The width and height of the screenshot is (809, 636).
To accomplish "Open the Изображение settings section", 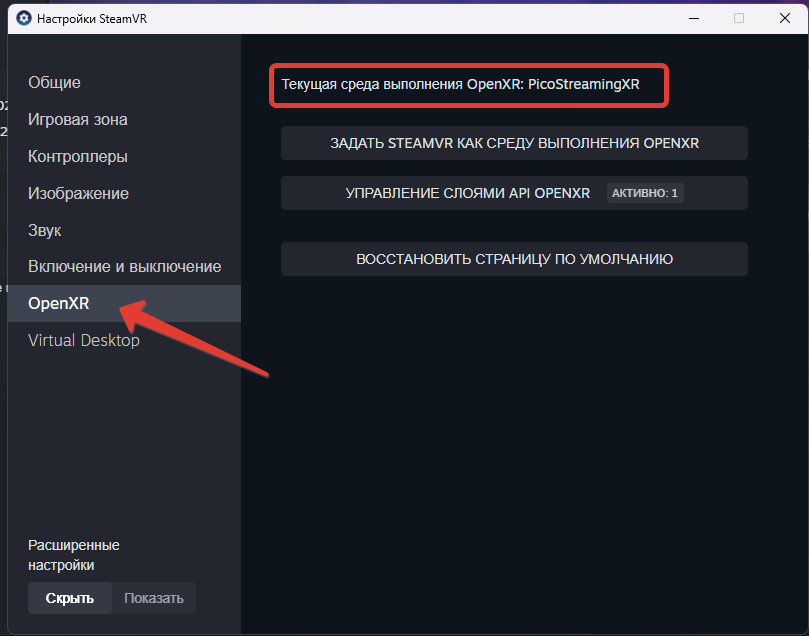I will point(124,193).
